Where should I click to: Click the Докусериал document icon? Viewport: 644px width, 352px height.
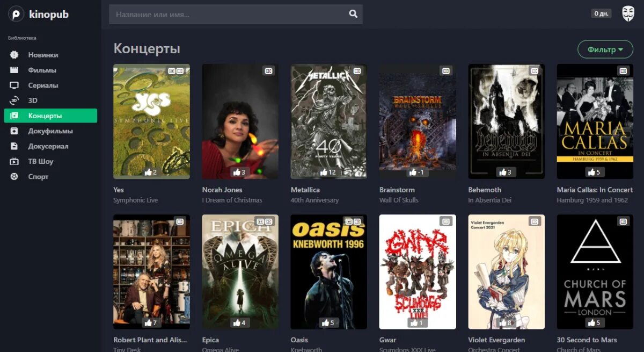point(14,146)
